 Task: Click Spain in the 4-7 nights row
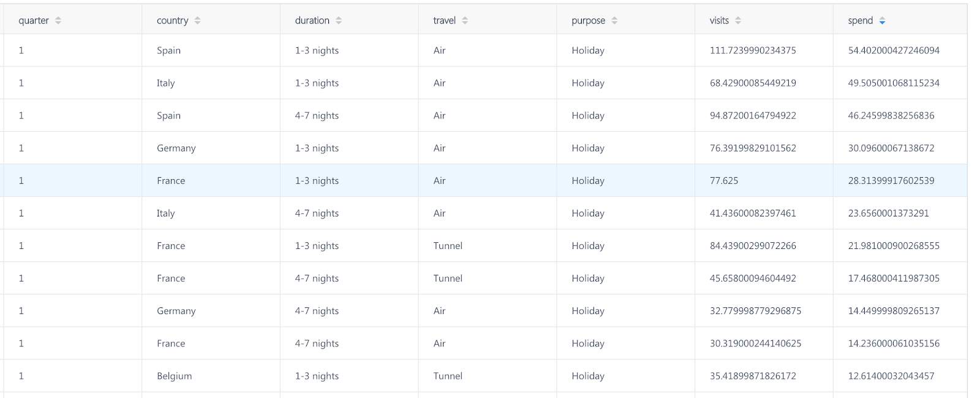(x=168, y=115)
